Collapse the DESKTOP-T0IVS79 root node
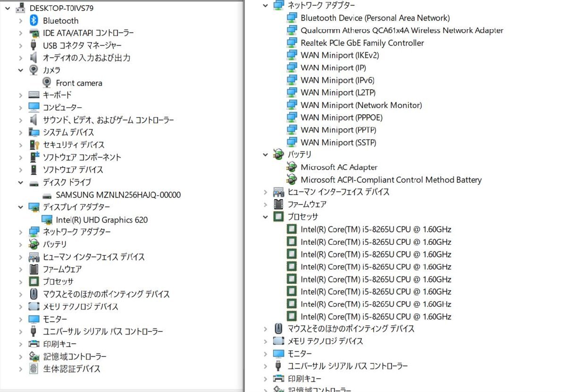 pyautogui.click(x=7, y=8)
